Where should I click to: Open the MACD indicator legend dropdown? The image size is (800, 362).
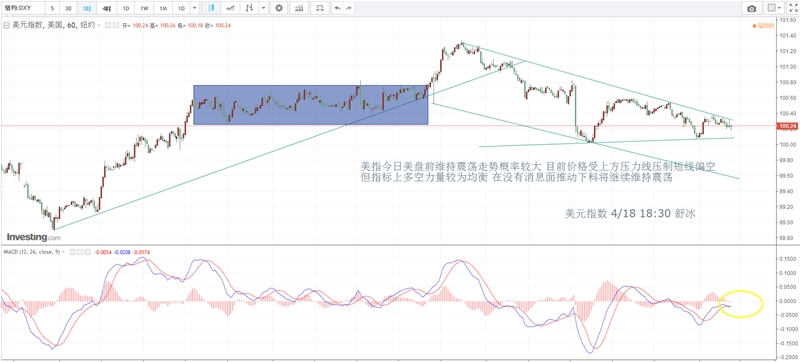pyautogui.click(x=63, y=252)
